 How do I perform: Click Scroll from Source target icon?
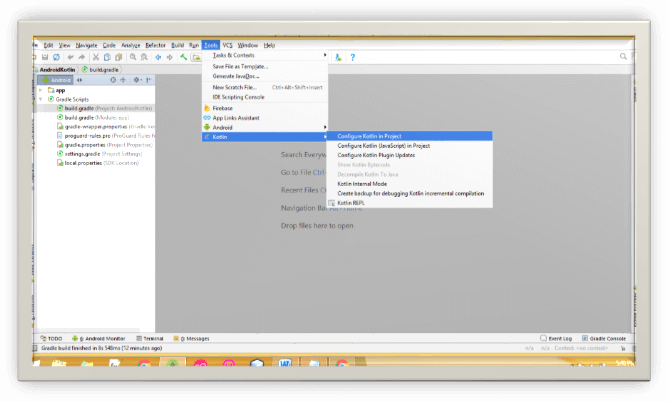tap(113, 80)
